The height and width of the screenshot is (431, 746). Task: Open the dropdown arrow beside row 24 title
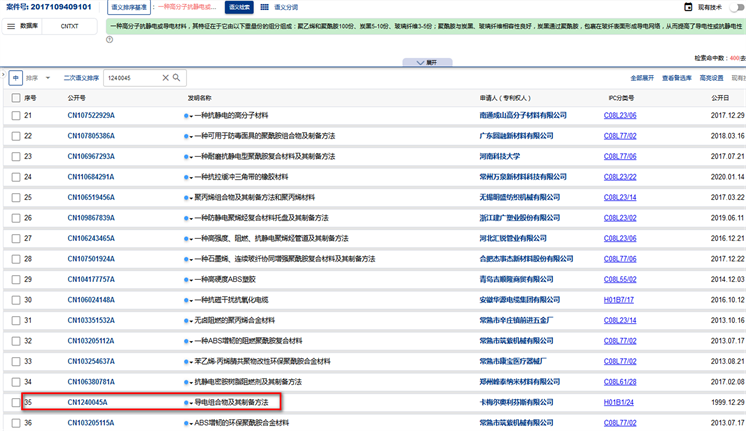tap(191, 177)
